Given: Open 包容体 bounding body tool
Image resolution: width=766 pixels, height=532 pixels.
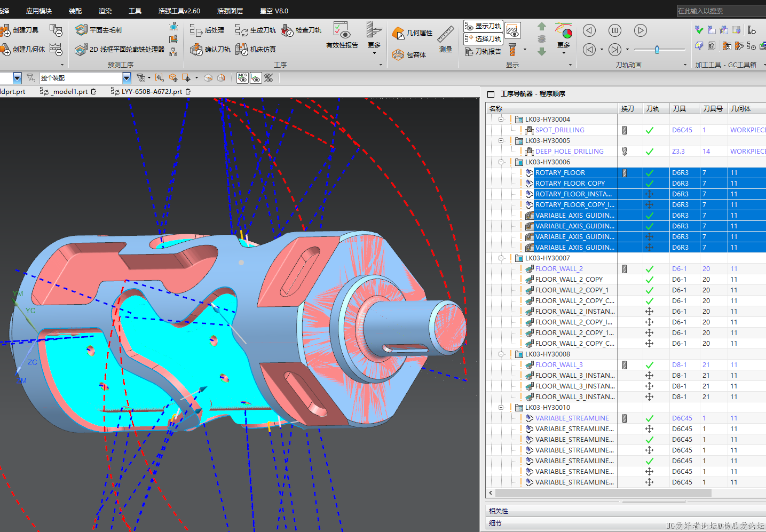Looking at the screenshot, I should pos(409,54).
